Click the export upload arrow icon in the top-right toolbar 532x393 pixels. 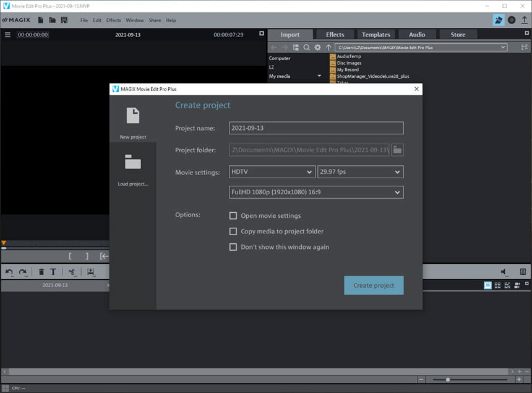pos(524,20)
